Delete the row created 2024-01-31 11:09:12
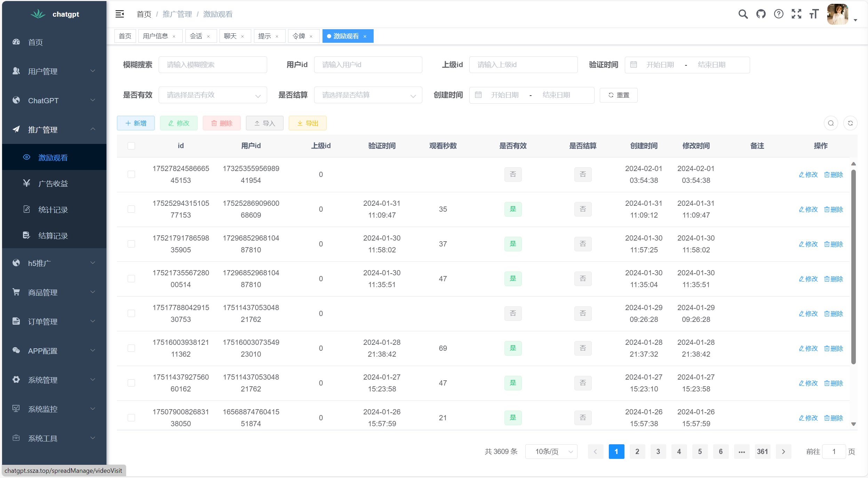 tap(834, 209)
